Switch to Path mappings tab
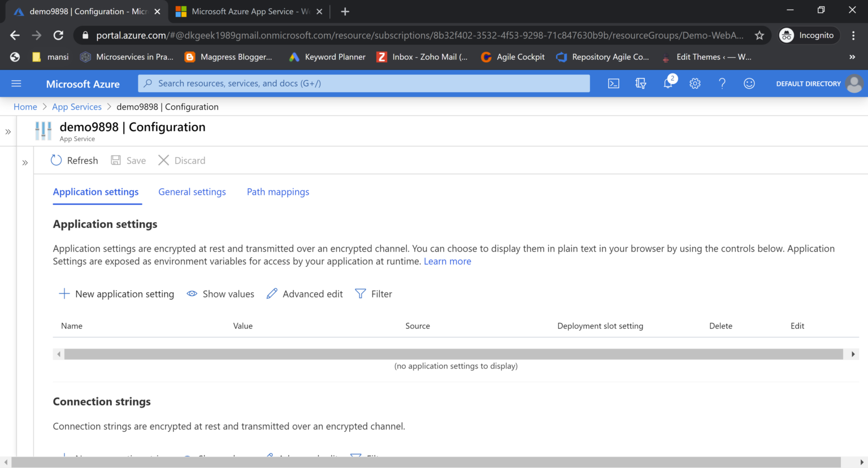The image size is (868, 468). coord(277,192)
